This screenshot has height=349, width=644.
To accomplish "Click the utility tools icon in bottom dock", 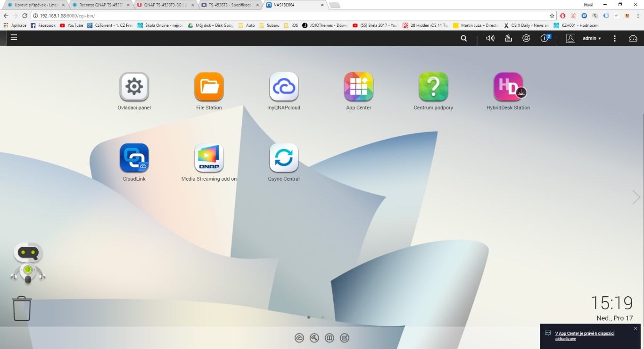I will point(314,338).
